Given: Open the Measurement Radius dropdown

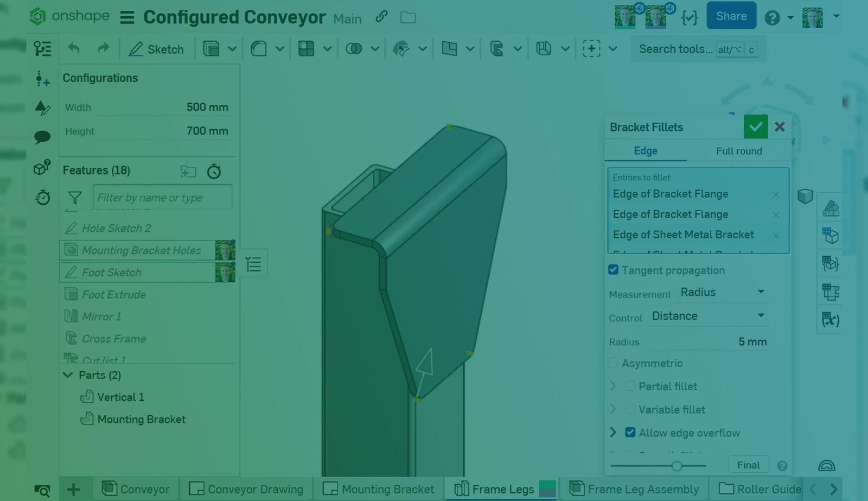Looking at the screenshot, I should (x=723, y=292).
